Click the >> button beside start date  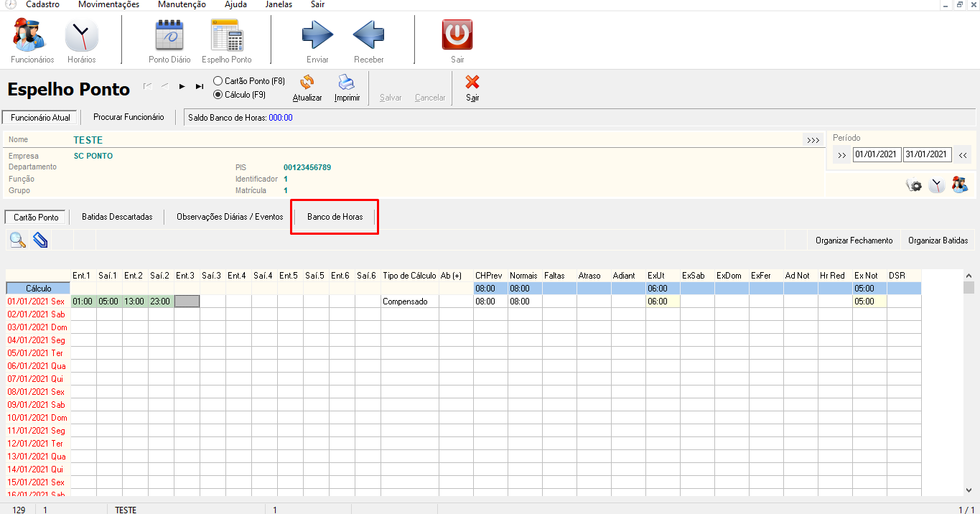(x=842, y=155)
